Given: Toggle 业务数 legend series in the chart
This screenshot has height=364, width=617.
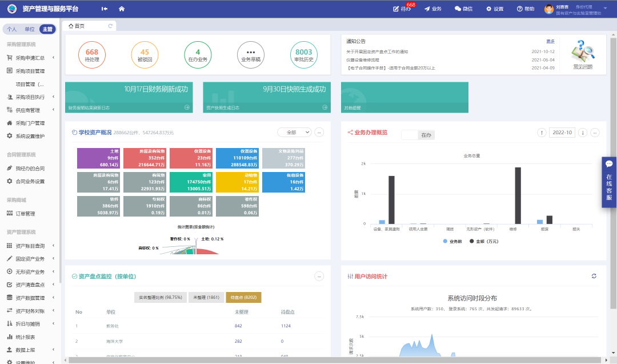Looking at the screenshot, I should 452,241.
